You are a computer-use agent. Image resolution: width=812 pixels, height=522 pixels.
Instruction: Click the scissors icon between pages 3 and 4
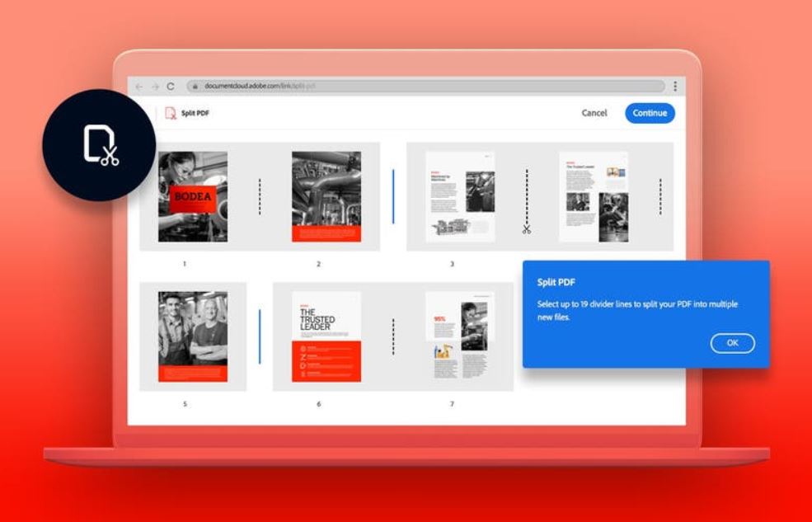[527, 229]
